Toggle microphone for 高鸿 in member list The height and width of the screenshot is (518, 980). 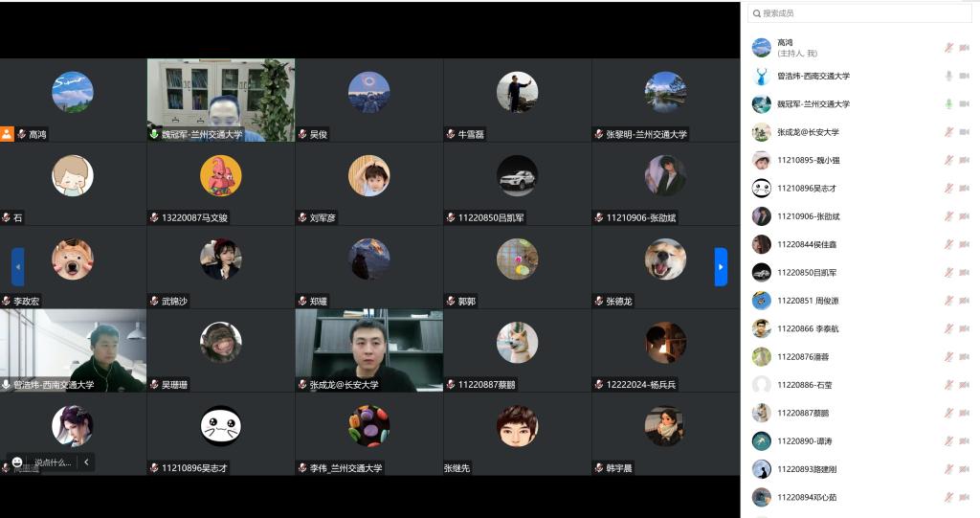tap(948, 48)
